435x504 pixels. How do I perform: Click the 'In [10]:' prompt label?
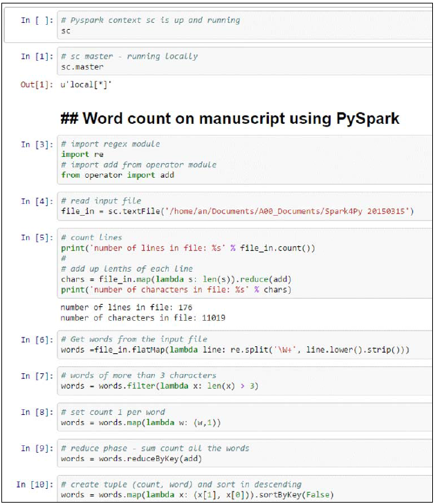35,485
